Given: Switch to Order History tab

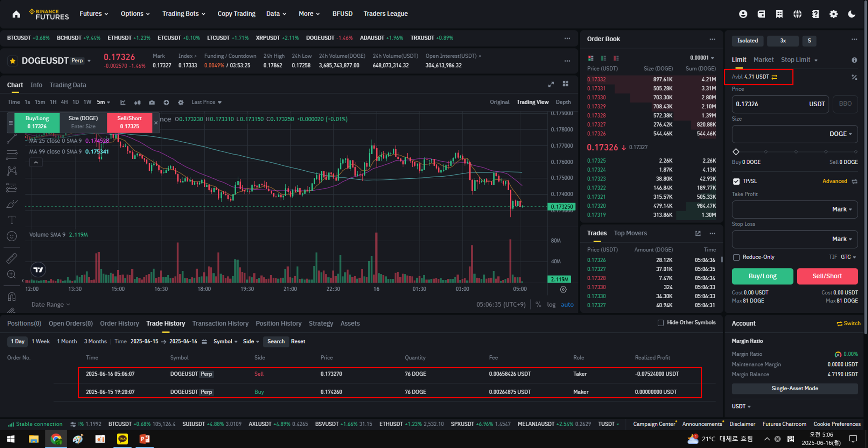Looking at the screenshot, I should tap(119, 323).
